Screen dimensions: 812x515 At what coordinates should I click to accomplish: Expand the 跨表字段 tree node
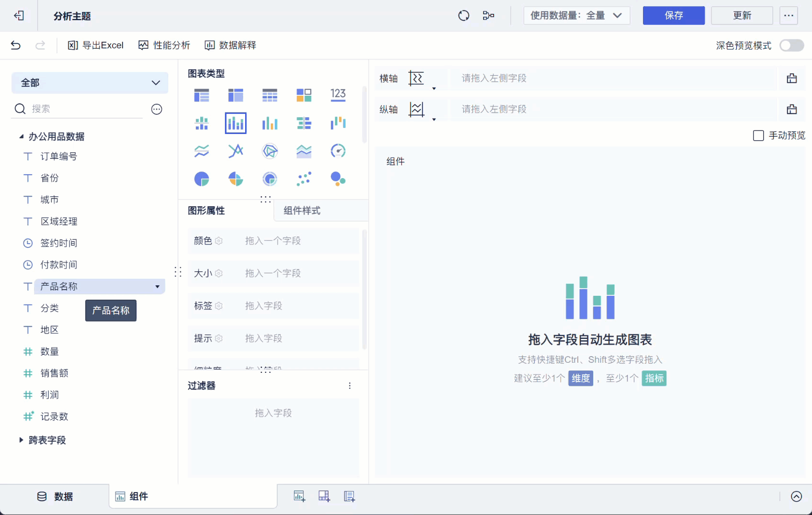21,440
